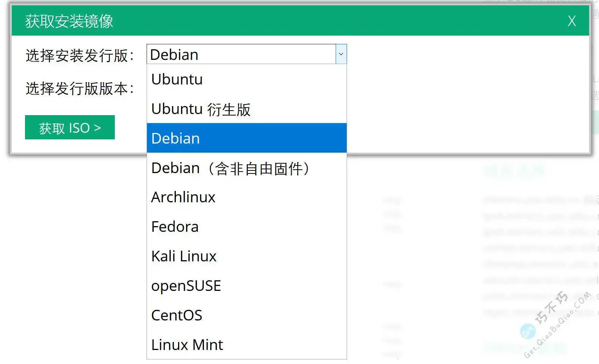Click the 选择安装发行版 label
599x364 pixels.
(80, 55)
